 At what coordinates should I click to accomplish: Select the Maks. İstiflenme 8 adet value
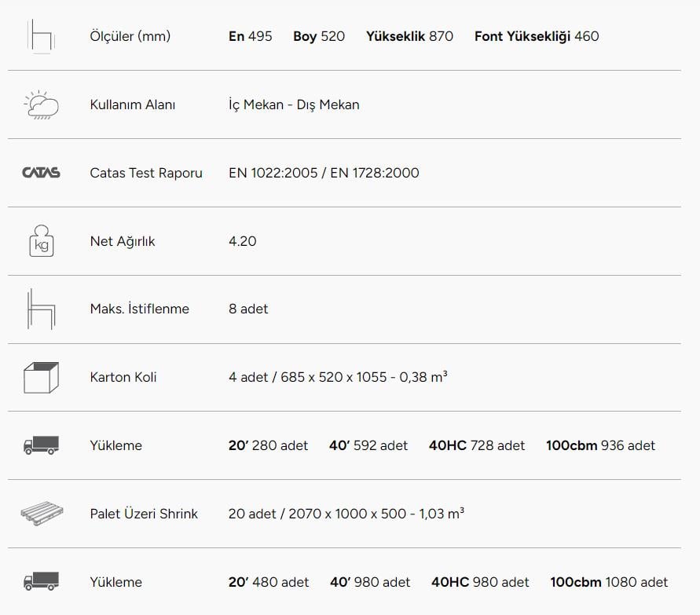coord(248,309)
